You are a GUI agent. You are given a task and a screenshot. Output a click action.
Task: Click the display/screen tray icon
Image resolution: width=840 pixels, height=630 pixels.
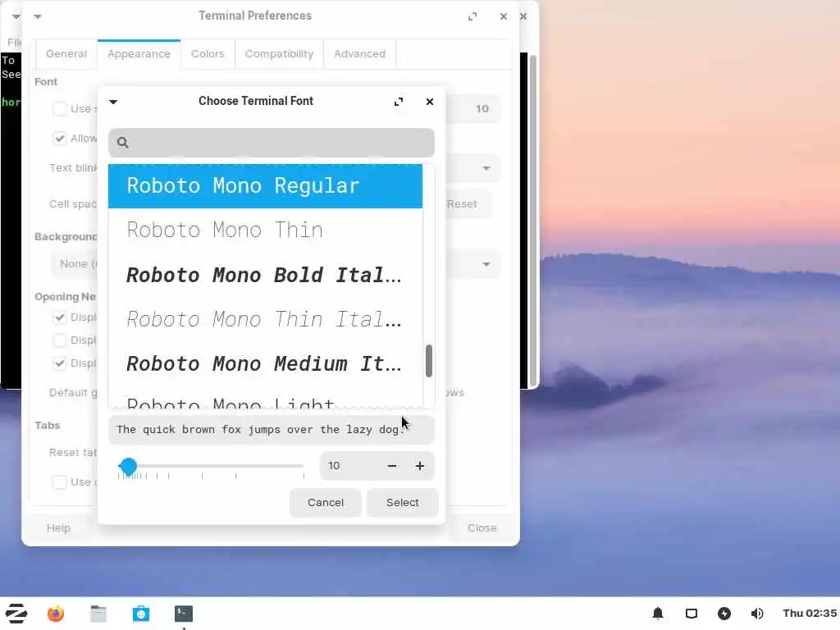point(692,614)
